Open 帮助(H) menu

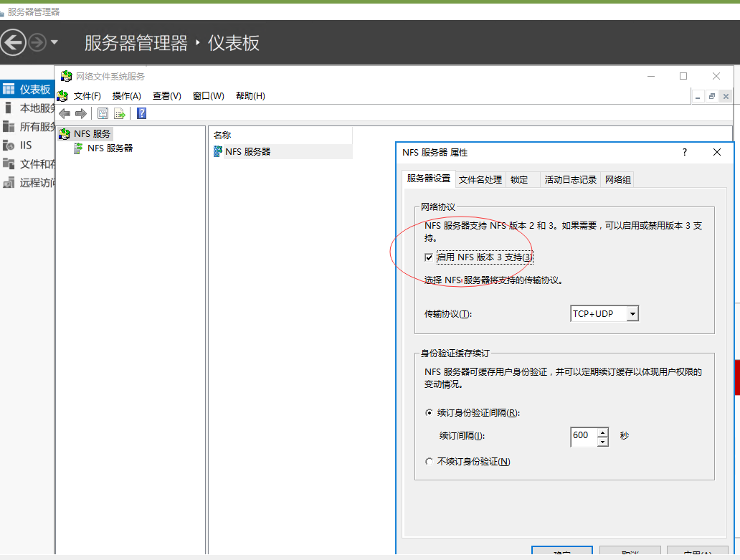point(250,96)
